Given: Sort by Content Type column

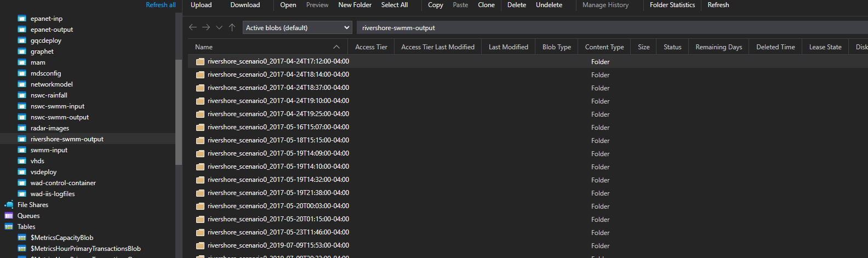Looking at the screenshot, I should click(604, 47).
